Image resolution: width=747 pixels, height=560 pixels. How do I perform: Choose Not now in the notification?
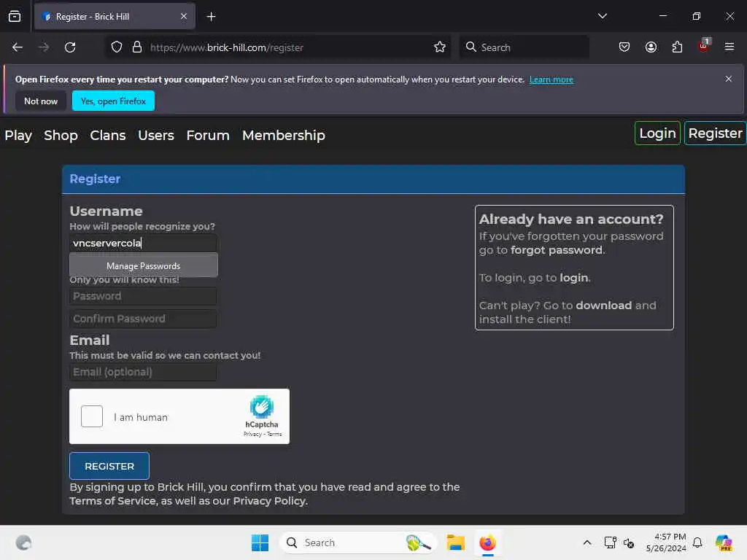41,101
